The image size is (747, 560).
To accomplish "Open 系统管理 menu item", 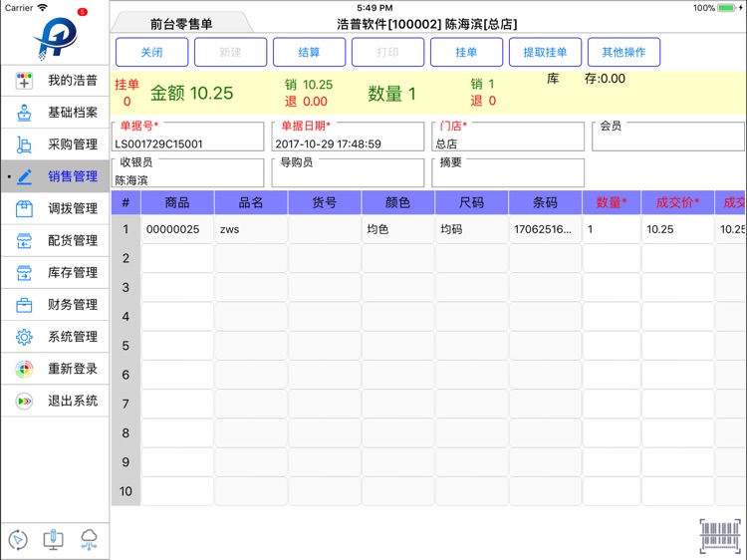I will tap(55, 337).
